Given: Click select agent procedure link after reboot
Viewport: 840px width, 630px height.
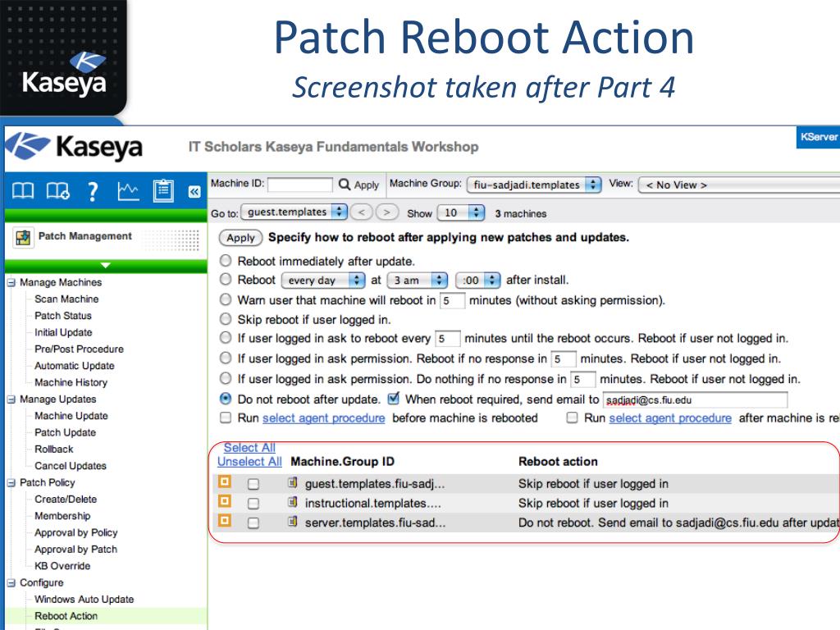Looking at the screenshot, I should click(x=670, y=418).
